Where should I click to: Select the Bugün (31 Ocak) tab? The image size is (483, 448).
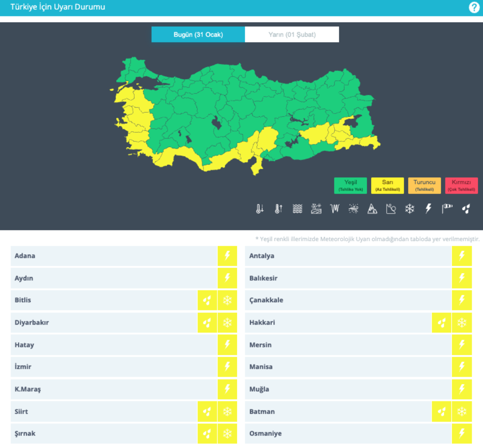coord(198,35)
